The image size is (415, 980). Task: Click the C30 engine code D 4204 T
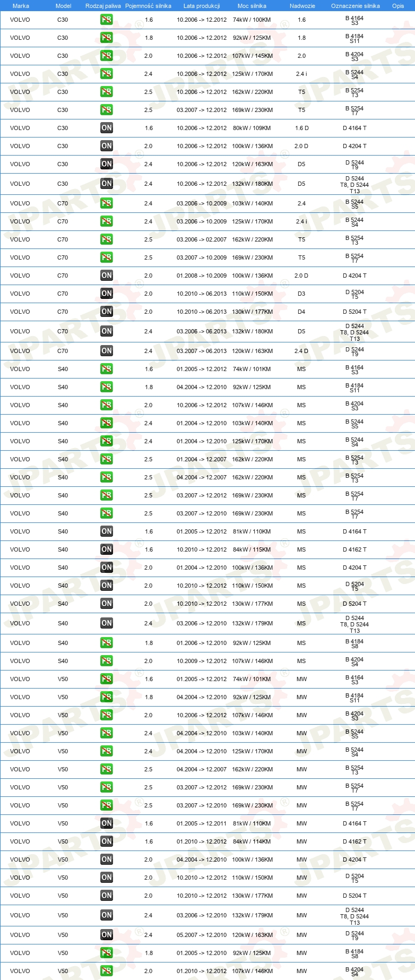(355, 146)
